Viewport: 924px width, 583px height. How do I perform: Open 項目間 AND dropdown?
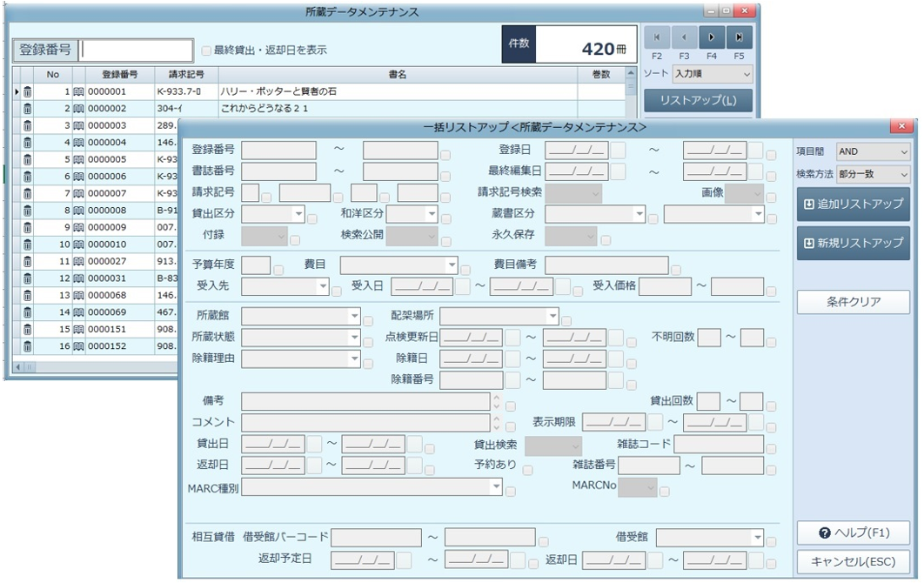(874, 151)
